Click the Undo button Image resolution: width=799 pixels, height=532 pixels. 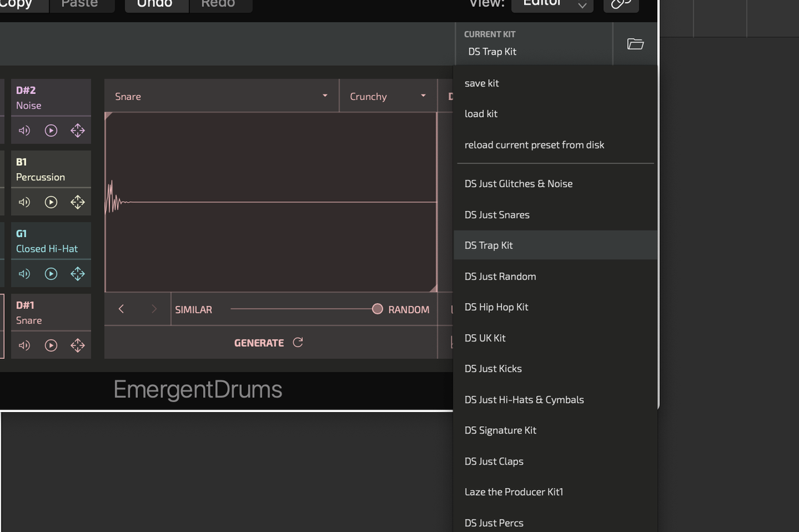pos(156,3)
